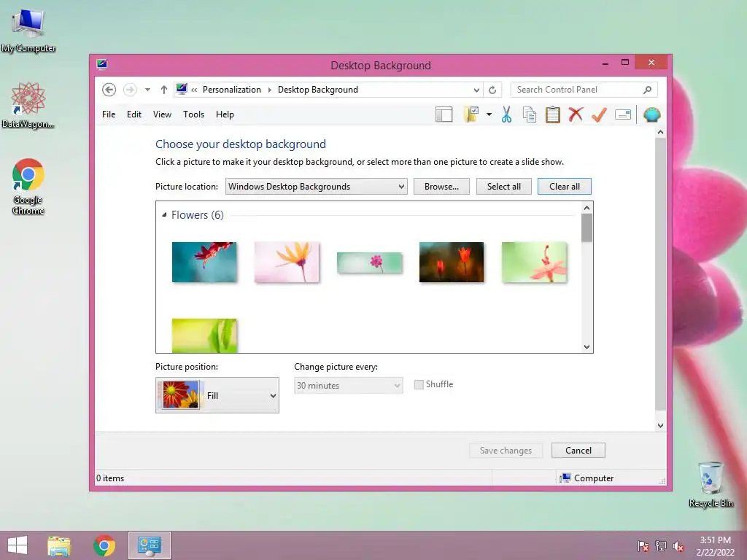
Task: Click the Control Panel taskbar button
Action: pos(149,545)
